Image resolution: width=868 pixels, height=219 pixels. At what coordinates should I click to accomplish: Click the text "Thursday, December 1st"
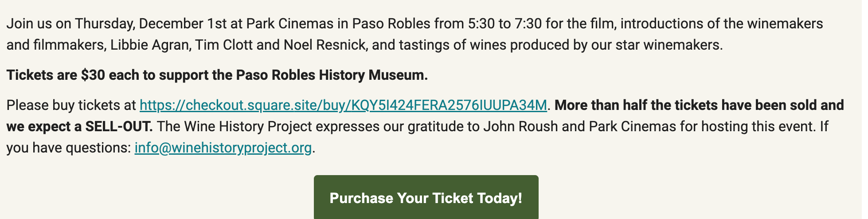[151, 23]
